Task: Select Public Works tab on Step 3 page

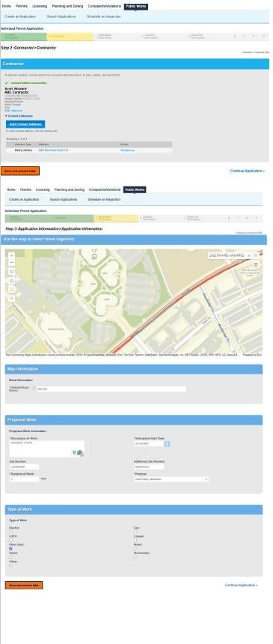Action: [x=135, y=189]
